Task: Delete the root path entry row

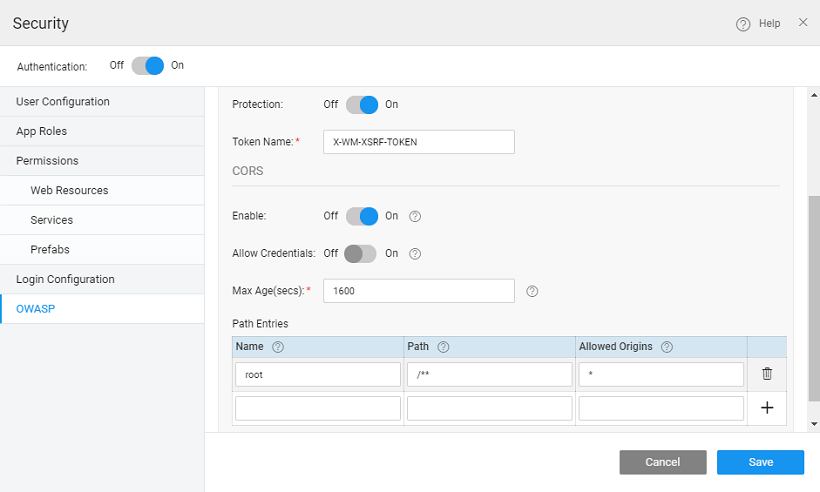Action: coord(767,374)
